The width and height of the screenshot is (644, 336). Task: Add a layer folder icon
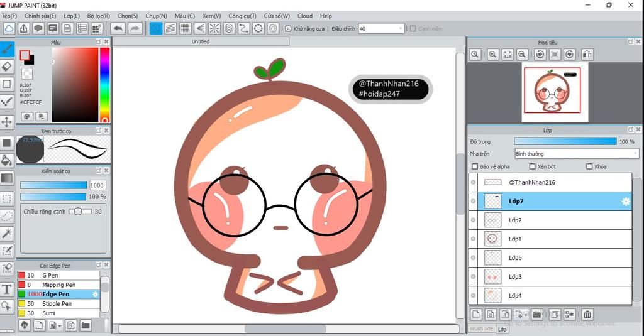pos(536,315)
